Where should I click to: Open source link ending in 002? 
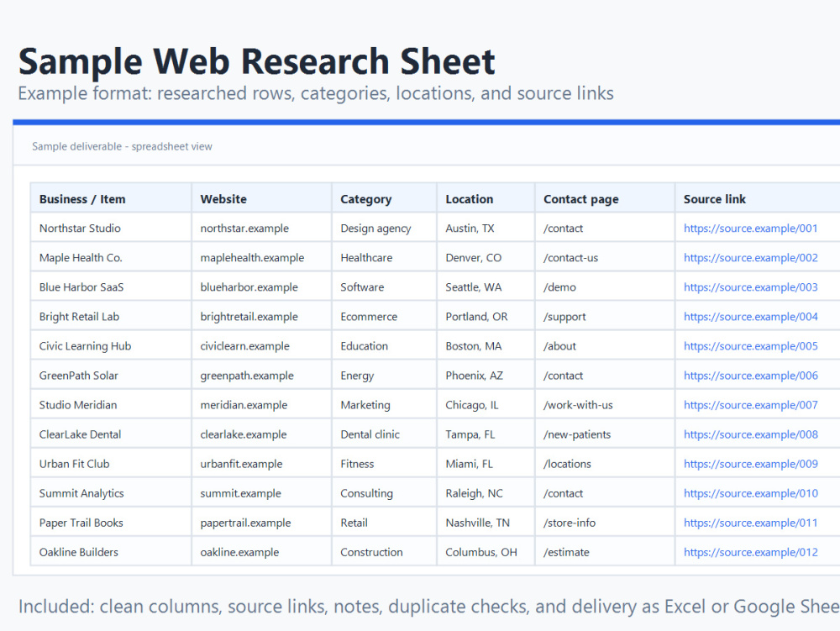tap(750, 258)
